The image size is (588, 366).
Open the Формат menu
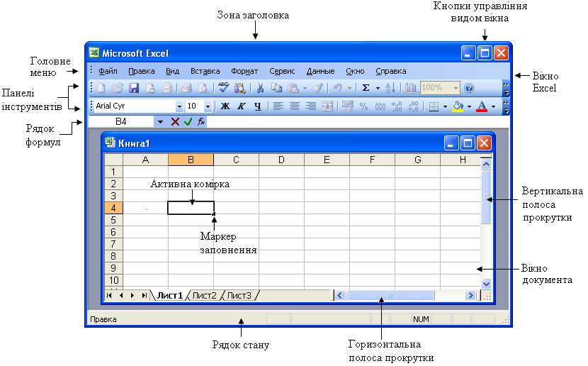point(244,71)
